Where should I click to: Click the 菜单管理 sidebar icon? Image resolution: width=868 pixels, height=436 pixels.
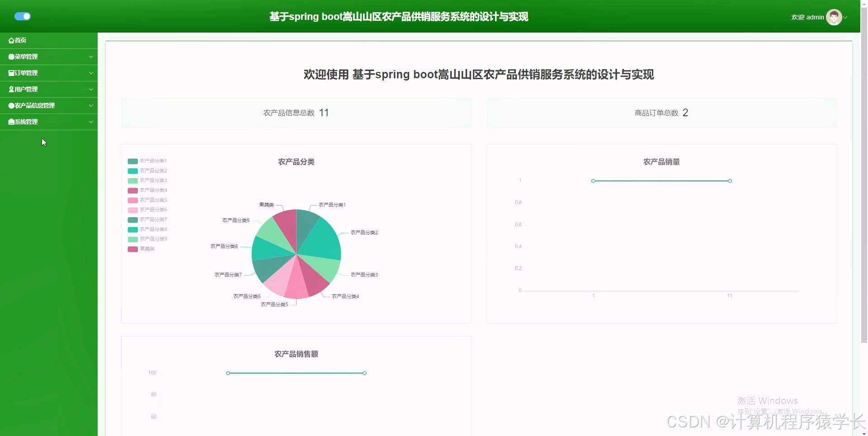pos(11,57)
